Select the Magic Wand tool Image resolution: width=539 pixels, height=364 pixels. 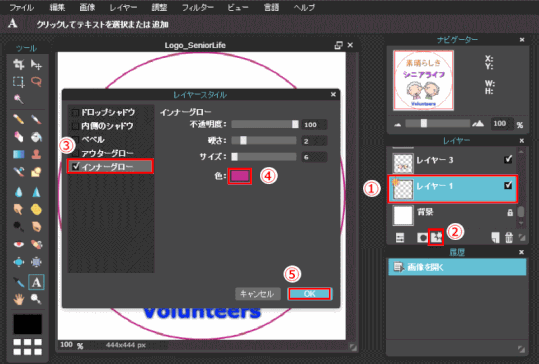pos(19,99)
